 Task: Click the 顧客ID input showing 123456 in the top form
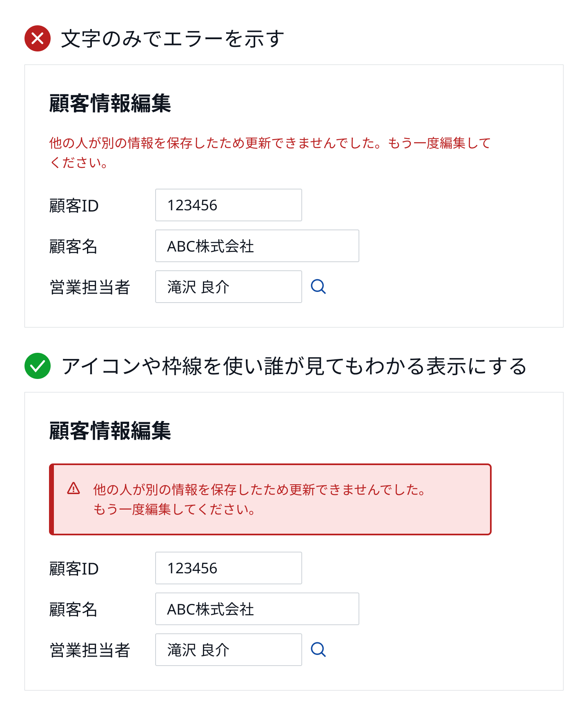pyautogui.click(x=228, y=205)
